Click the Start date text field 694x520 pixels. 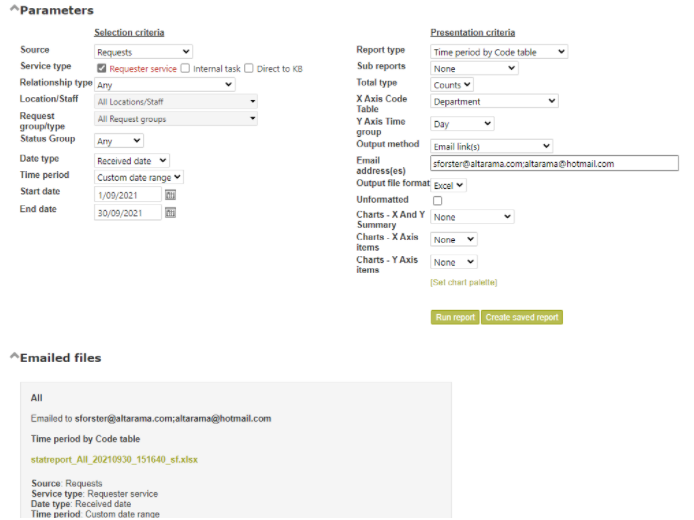(128, 195)
